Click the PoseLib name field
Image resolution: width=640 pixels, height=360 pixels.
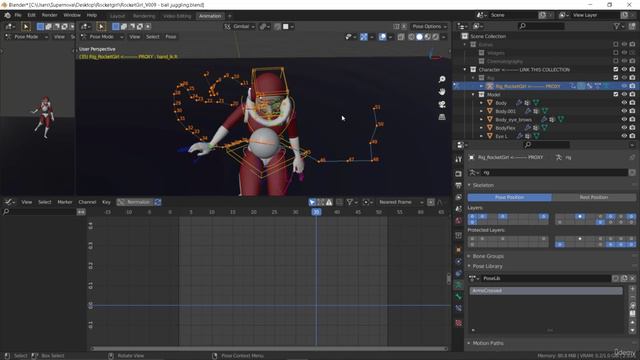pos(546,278)
